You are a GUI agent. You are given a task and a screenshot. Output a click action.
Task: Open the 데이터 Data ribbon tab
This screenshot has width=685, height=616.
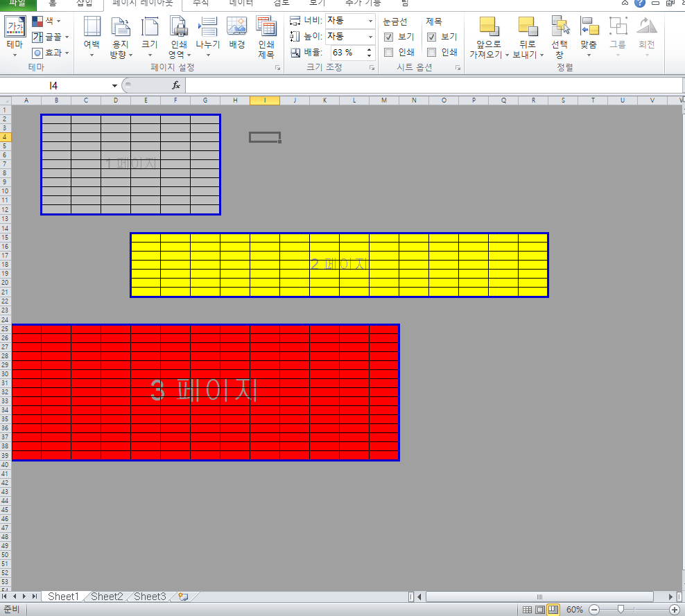pos(241,3)
